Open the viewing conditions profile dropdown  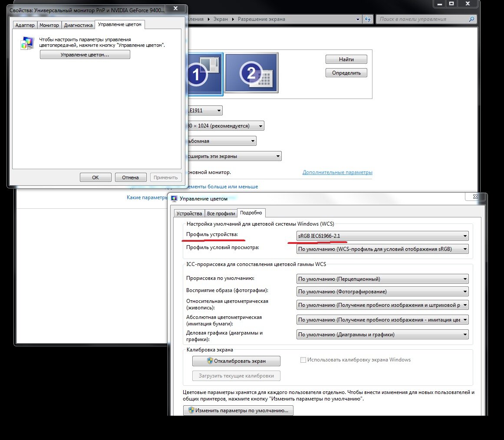pos(382,249)
